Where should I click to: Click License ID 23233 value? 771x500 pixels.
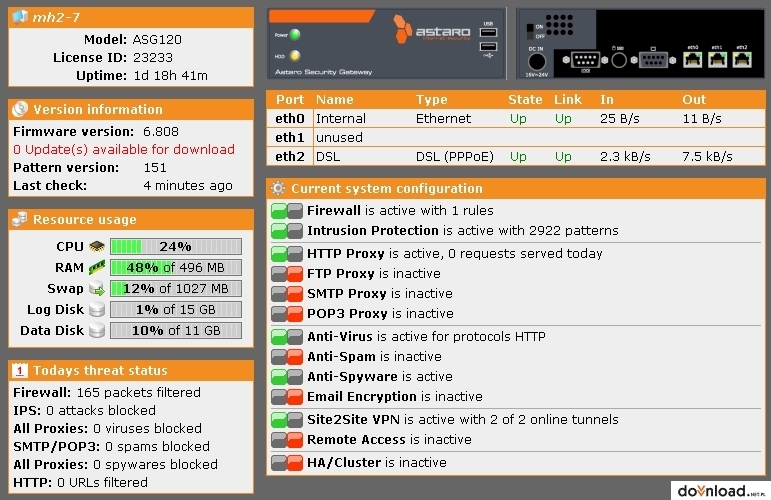(153, 58)
